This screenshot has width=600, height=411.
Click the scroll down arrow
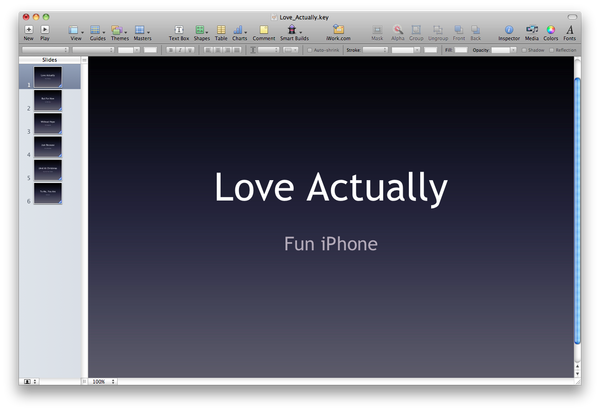click(577, 374)
